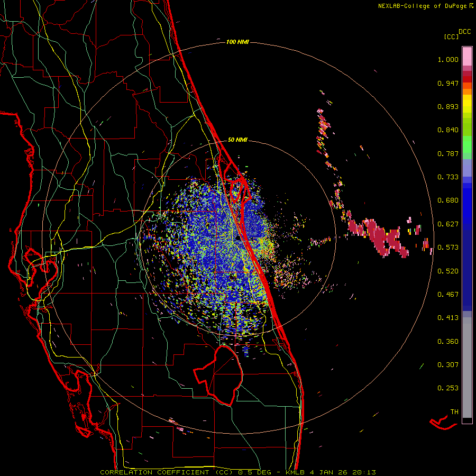Click the 1.000 value on color scale
Viewport: 476px width, 476px height.
point(448,59)
